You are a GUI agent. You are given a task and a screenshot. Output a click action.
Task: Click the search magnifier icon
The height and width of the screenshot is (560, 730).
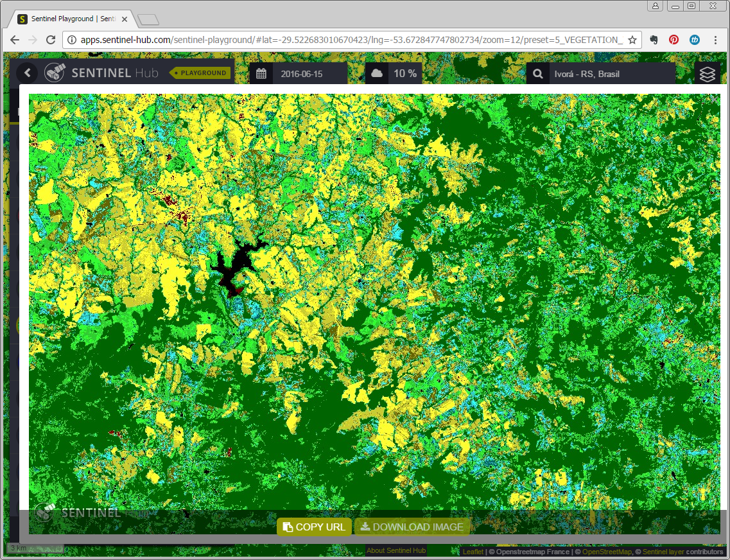point(538,74)
